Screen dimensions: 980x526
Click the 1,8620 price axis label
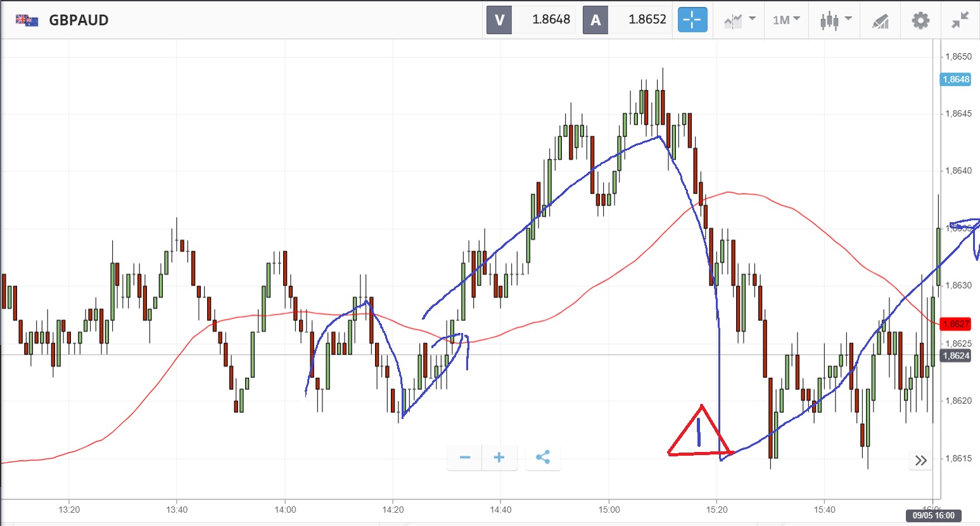[x=958, y=401]
